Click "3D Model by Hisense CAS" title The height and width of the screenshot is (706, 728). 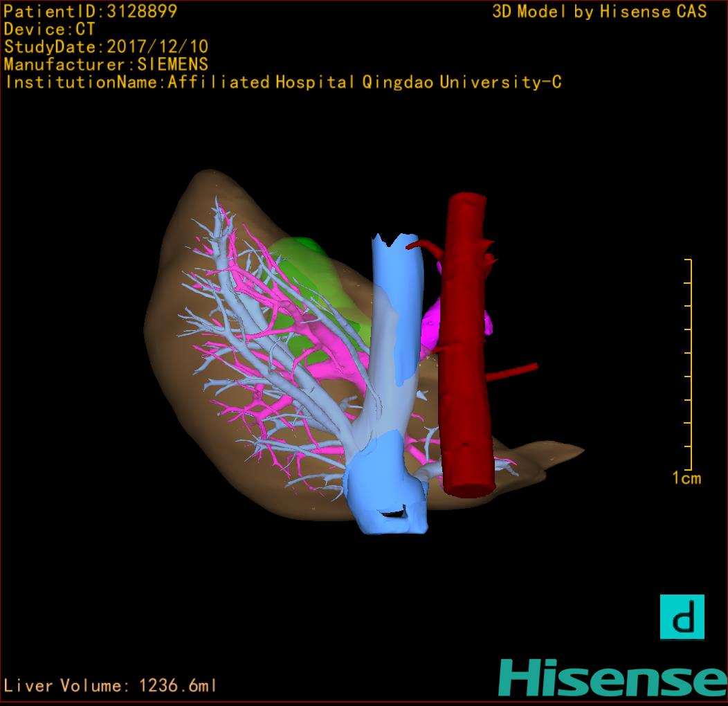point(599,11)
